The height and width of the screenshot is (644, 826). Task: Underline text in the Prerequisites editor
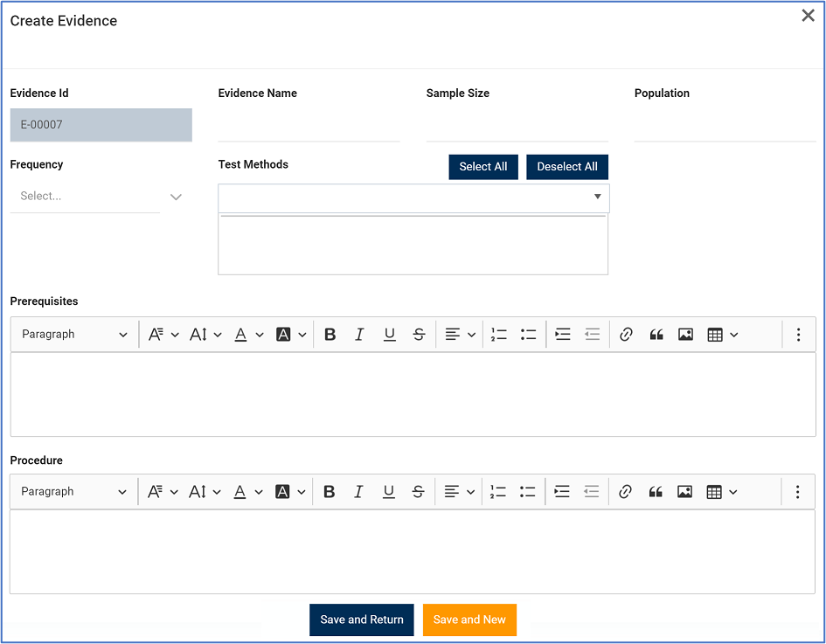point(389,334)
